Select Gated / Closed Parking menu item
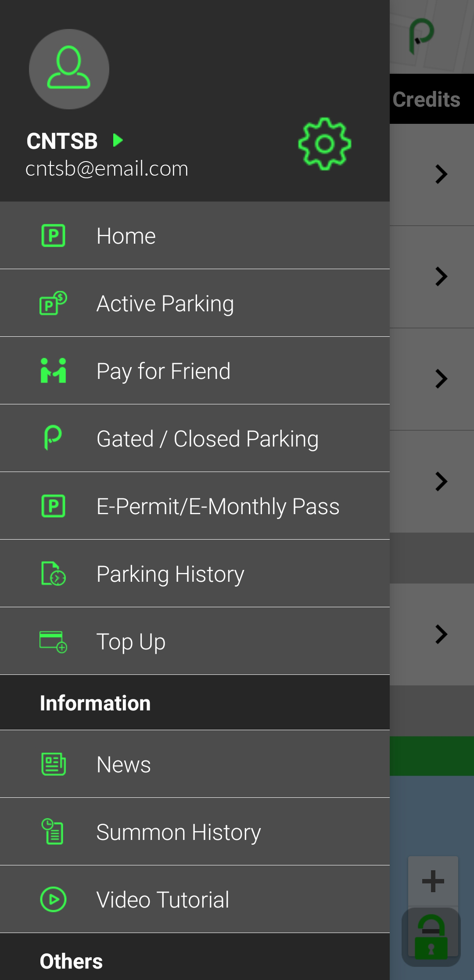 (207, 439)
